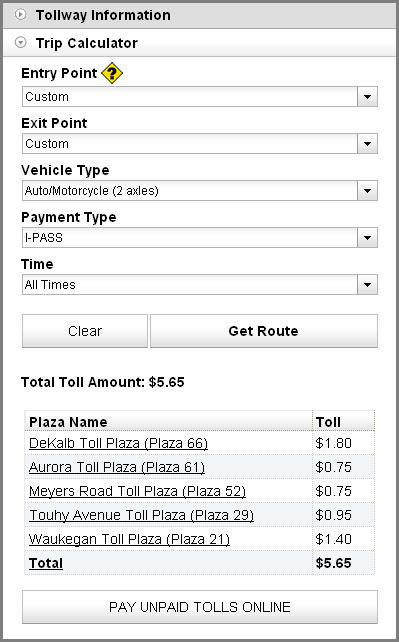Collapse the Trip Calculator section arrow
Viewport: 399px width, 642px height.
[x=20, y=43]
